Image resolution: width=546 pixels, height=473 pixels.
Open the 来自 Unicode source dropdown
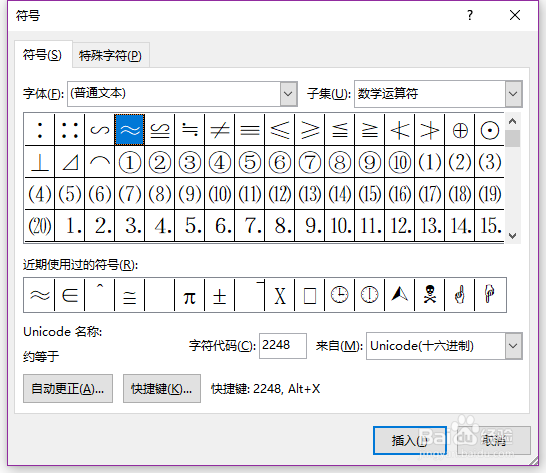click(513, 346)
